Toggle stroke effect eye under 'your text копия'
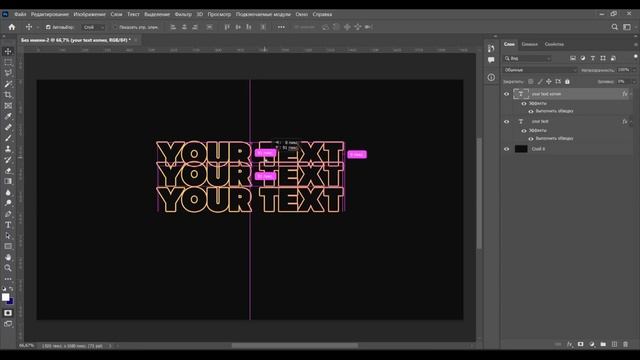Viewport: 640px width, 360px height. (x=531, y=111)
